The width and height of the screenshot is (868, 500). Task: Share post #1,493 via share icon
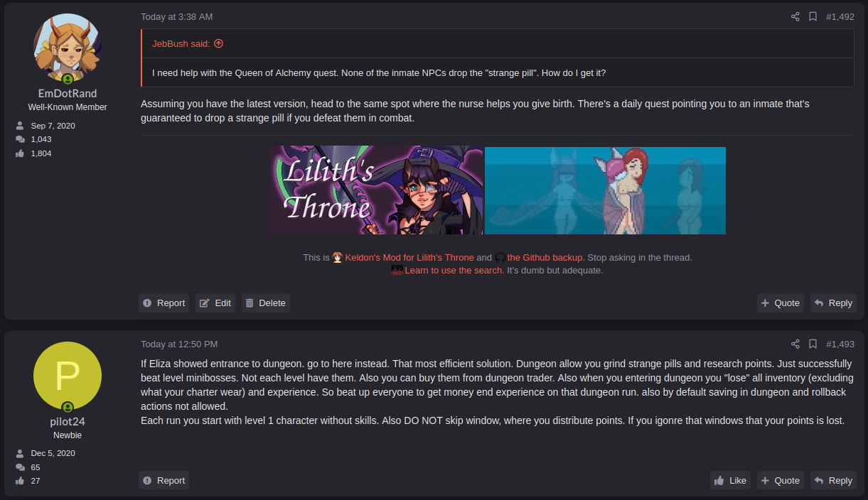click(x=795, y=344)
